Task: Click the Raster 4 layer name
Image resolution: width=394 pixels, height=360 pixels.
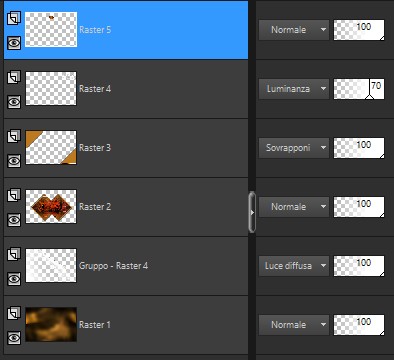Action: click(95, 89)
